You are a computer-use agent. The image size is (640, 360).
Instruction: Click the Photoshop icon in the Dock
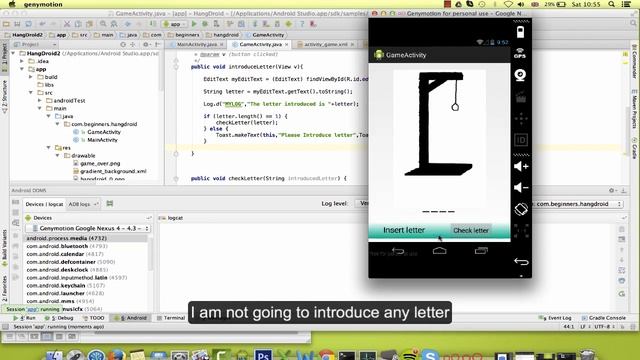click(x=262, y=355)
